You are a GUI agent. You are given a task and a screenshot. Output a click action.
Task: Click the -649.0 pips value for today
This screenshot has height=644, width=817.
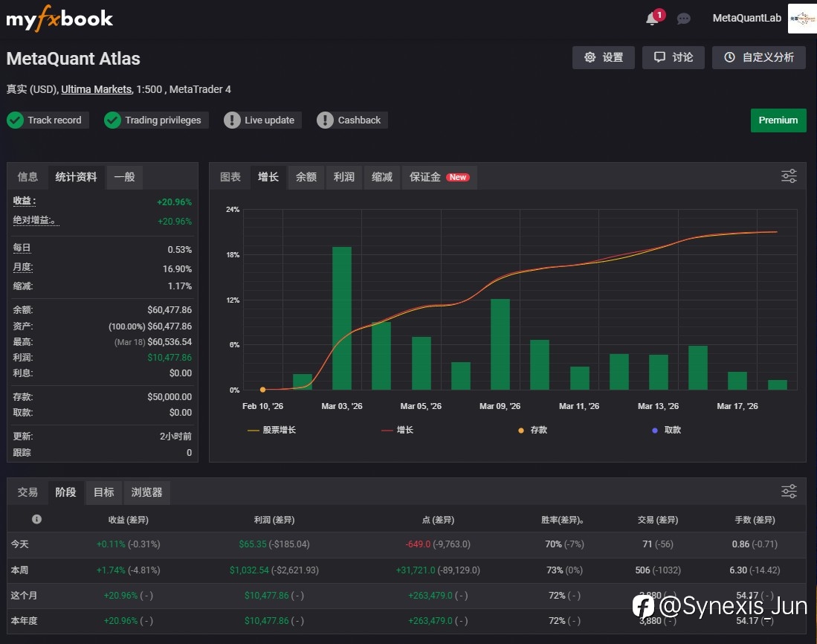coord(418,544)
